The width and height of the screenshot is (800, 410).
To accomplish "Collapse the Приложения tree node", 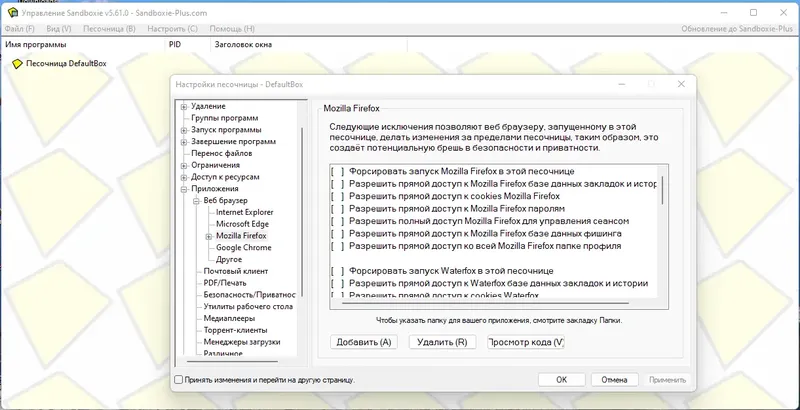I will 184,189.
